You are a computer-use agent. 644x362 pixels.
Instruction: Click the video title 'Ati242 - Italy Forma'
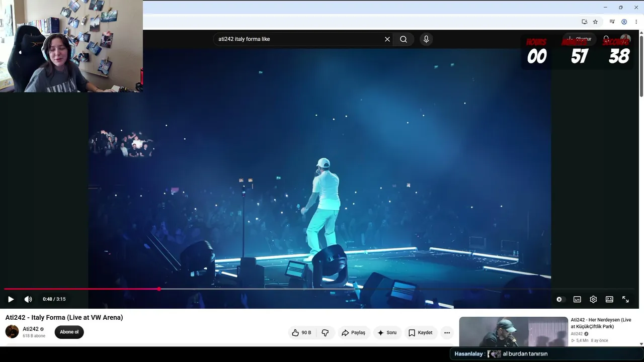64,318
